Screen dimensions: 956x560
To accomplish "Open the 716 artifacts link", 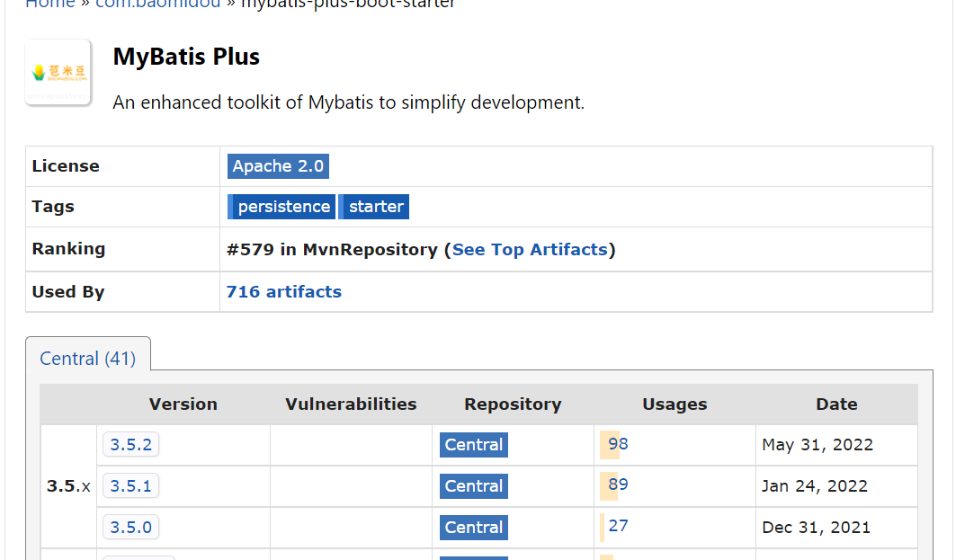I will [x=284, y=292].
